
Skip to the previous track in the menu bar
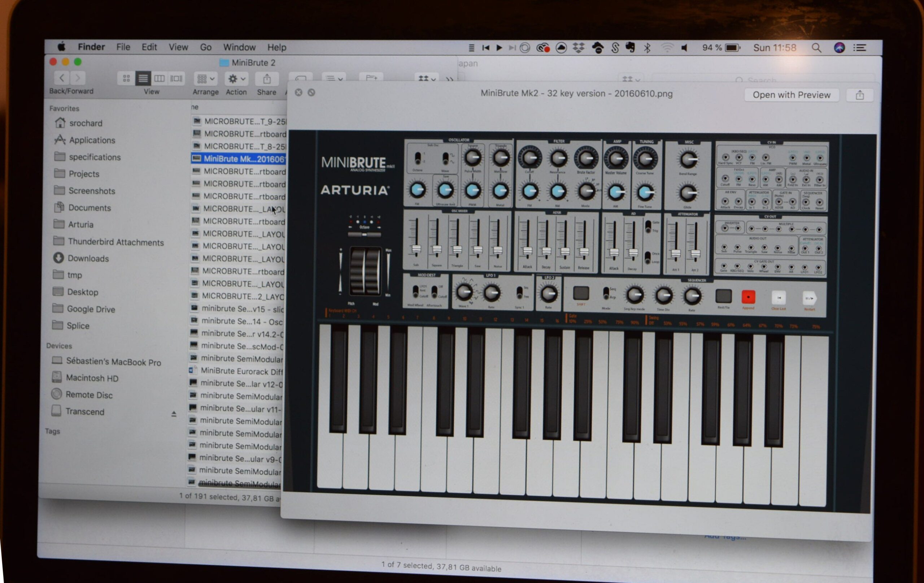click(x=486, y=48)
